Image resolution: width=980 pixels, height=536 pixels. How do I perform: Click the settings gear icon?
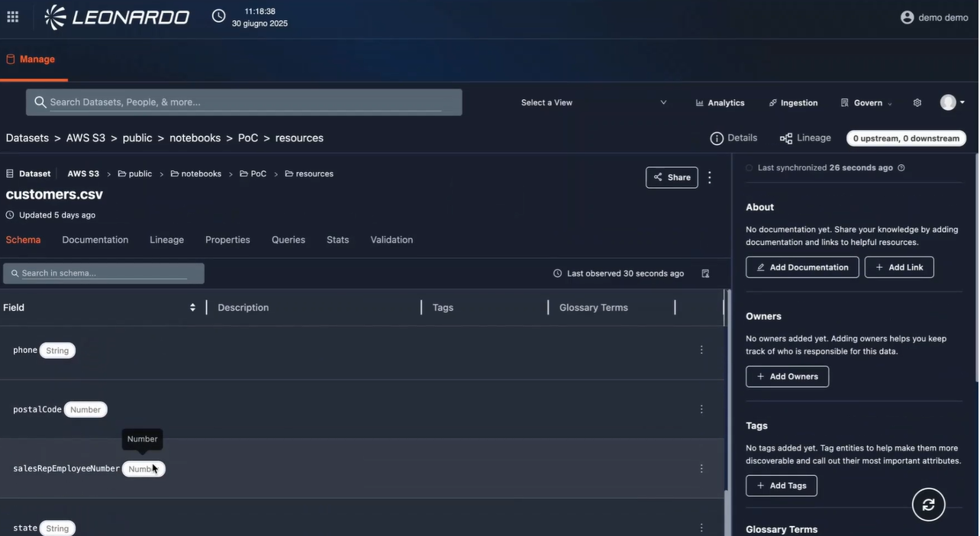point(917,102)
